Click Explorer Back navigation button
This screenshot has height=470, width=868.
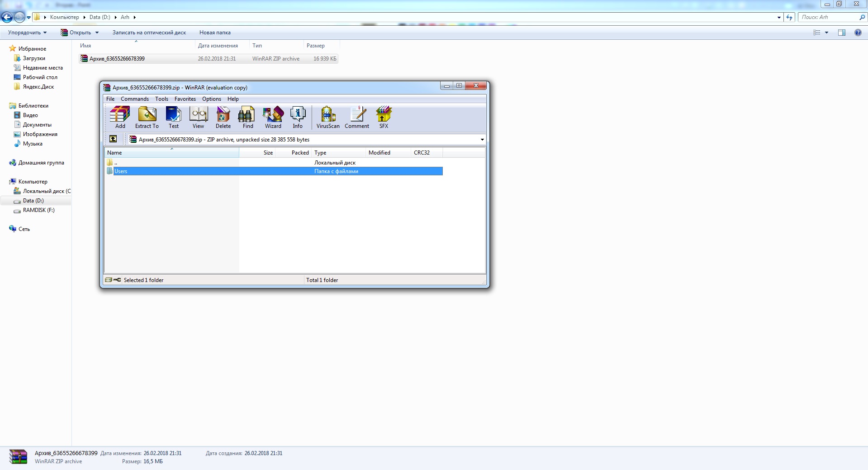[7, 17]
